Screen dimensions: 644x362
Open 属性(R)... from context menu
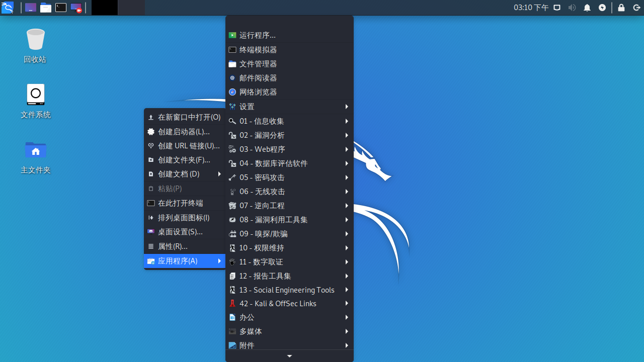(185, 246)
